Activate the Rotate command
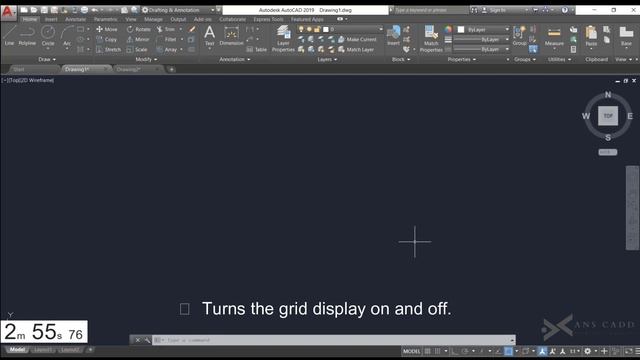The image size is (640, 360). tap(138, 29)
